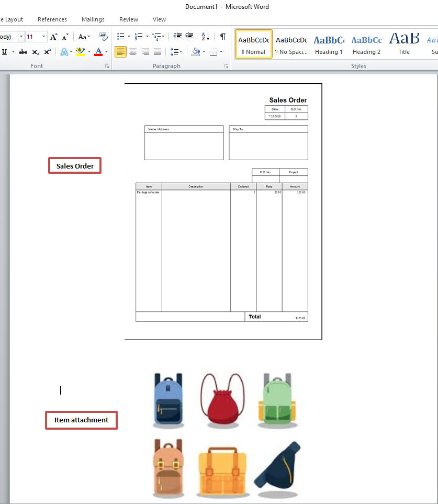Open the Shading color dropdown arrow
The image size is (438, 504).
point(204,52)
